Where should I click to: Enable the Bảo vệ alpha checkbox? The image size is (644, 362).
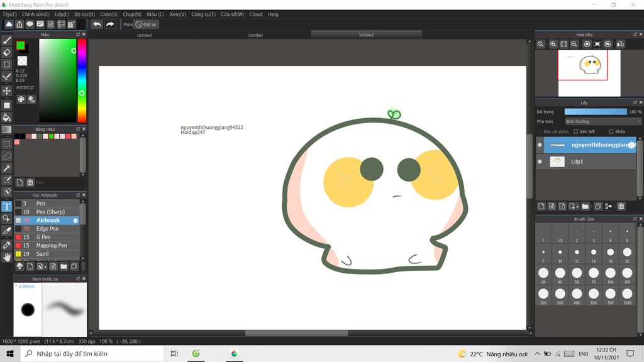tap(540, 131)
